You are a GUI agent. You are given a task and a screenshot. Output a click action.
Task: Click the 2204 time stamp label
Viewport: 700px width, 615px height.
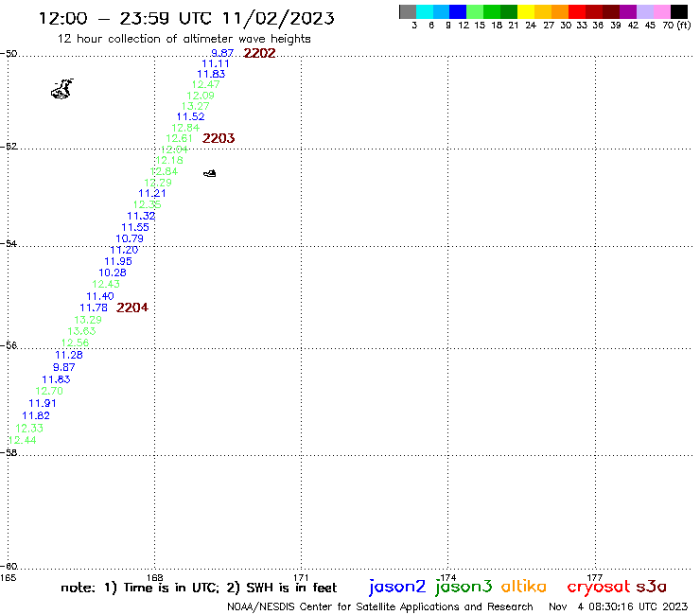pyautogui.click(x=132, y=307)
